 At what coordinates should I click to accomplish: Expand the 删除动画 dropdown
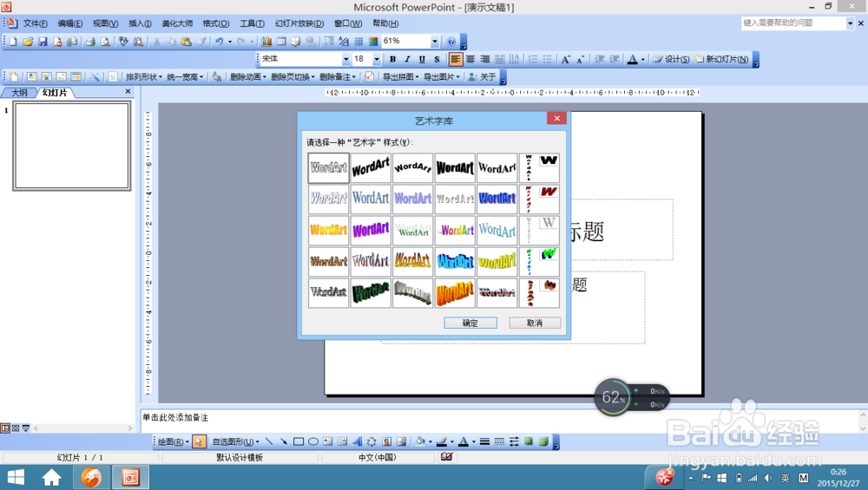[248, 77]
